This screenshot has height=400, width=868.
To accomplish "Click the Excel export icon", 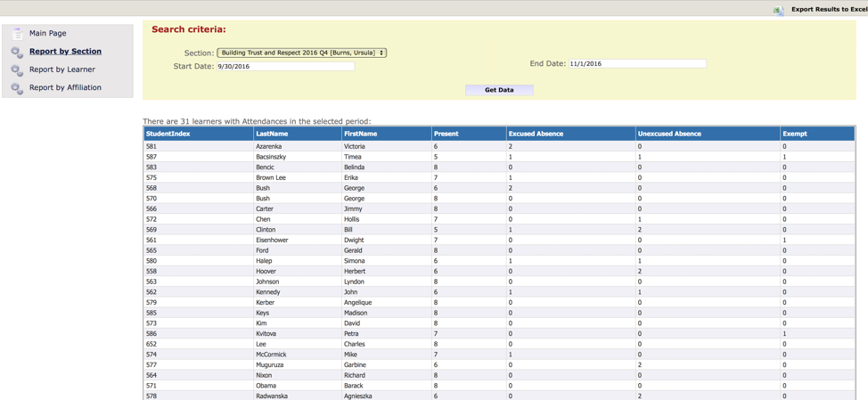I will tap(778, 10).
